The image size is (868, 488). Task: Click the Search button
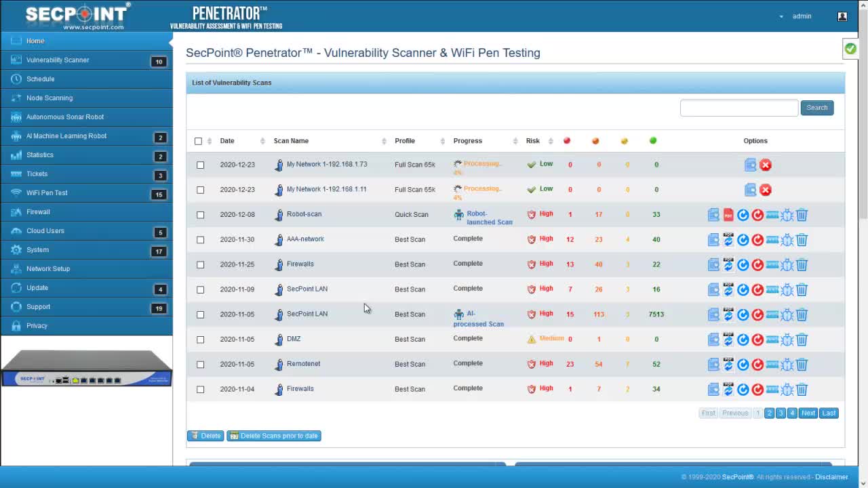[x=817, y=108]
